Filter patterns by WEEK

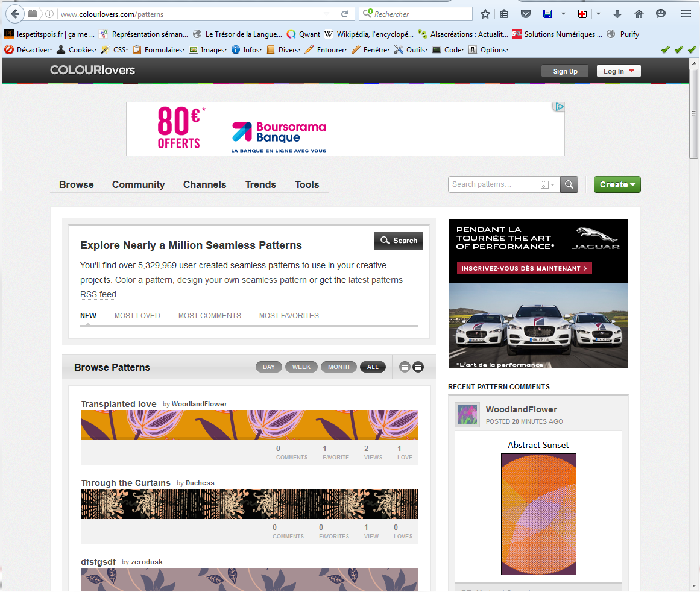point(301,367)
